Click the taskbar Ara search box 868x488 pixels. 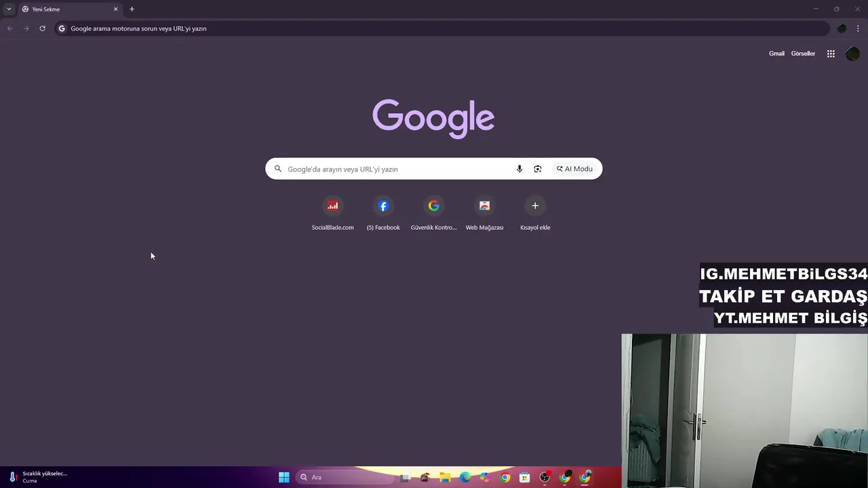(344, 477)
